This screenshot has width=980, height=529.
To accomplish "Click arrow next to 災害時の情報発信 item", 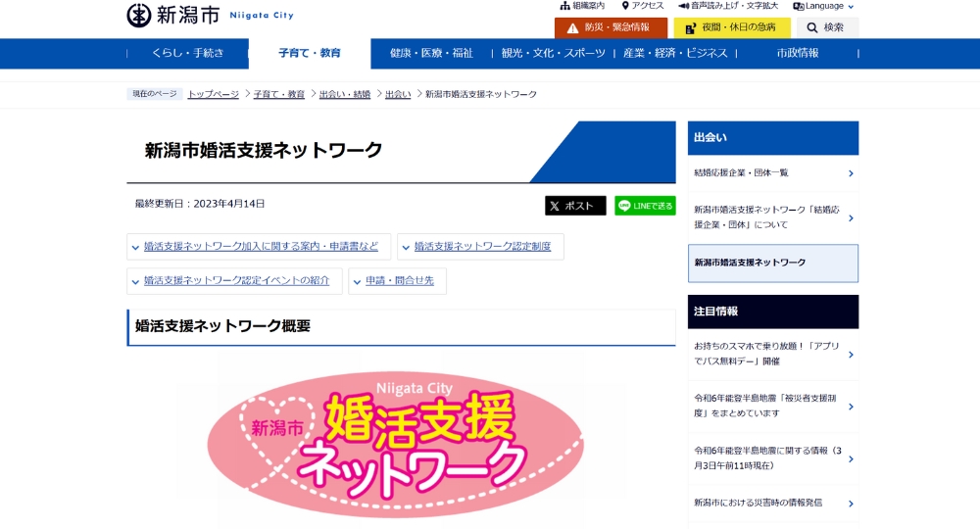I will [851, 504].
